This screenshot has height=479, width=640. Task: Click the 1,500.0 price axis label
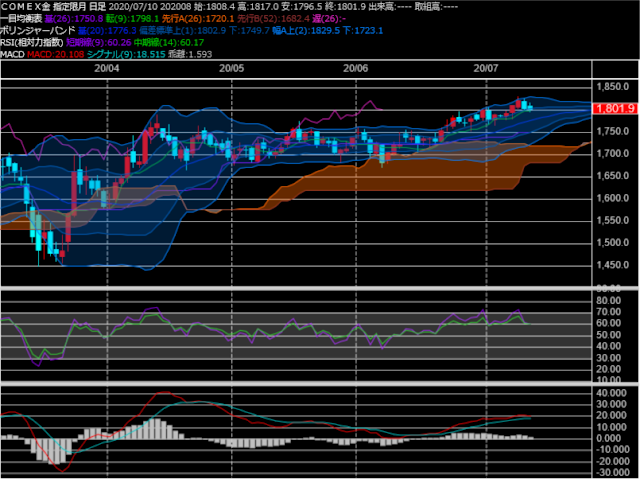(613, 242)
